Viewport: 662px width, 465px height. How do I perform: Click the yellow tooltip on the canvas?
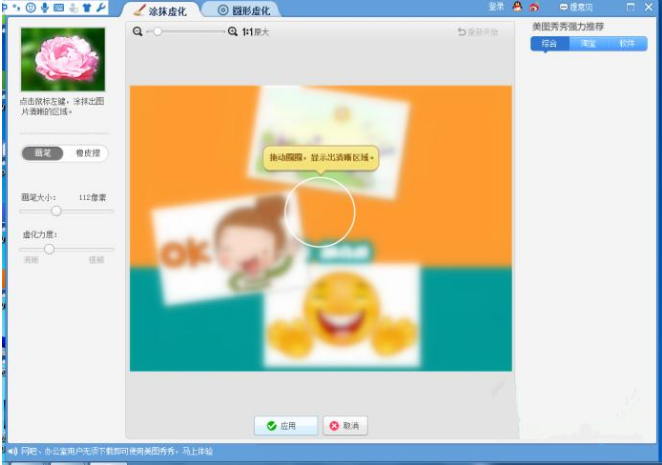[321, 158]
